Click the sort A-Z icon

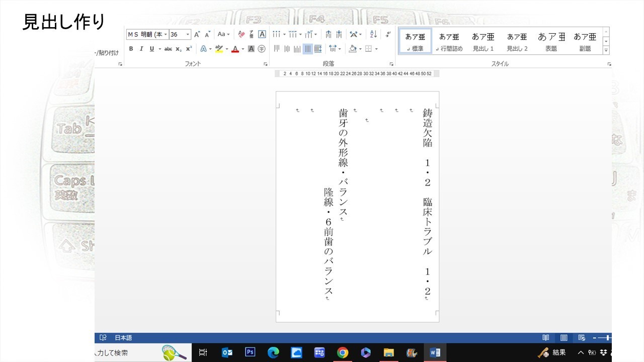point(373,34)
